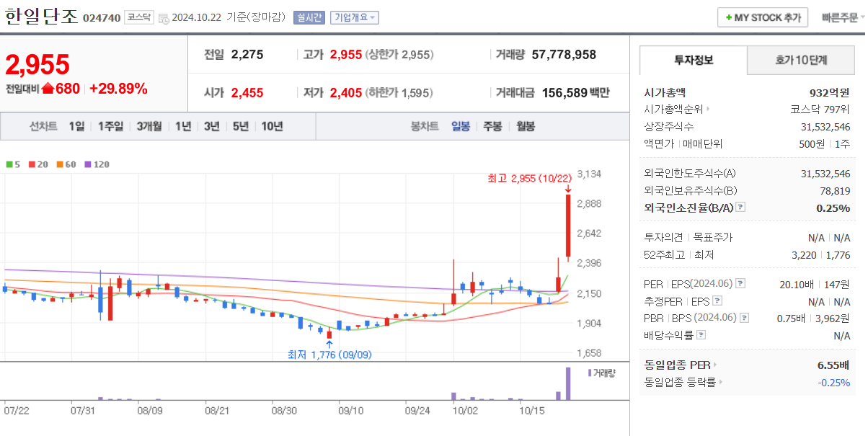Image resolution: width=868 pixels, height=436 pixels.
Task: Click the 10/22 red candlestick on chart
Action: [568, 226]
